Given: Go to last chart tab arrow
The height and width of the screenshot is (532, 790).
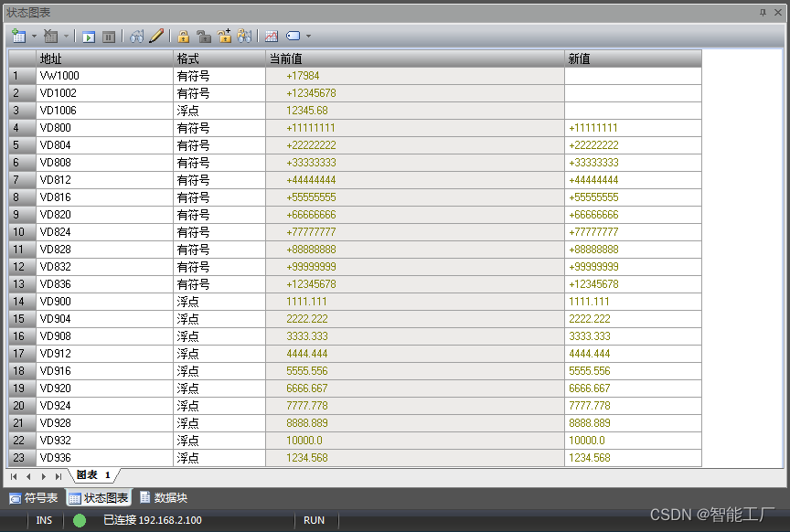Looking at the screenshot, I should 59,476.
